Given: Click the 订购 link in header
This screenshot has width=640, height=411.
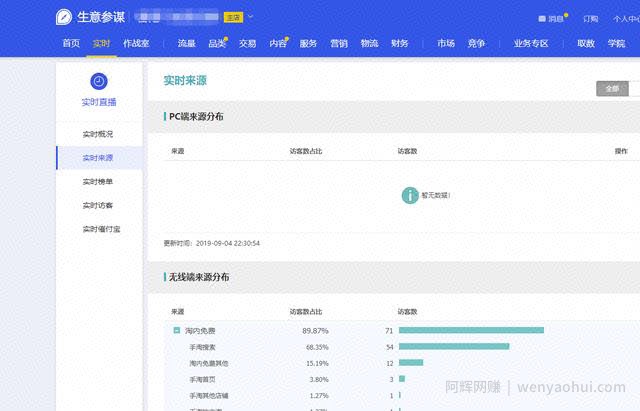Looking at the screenshot, I should pos(591,19).
